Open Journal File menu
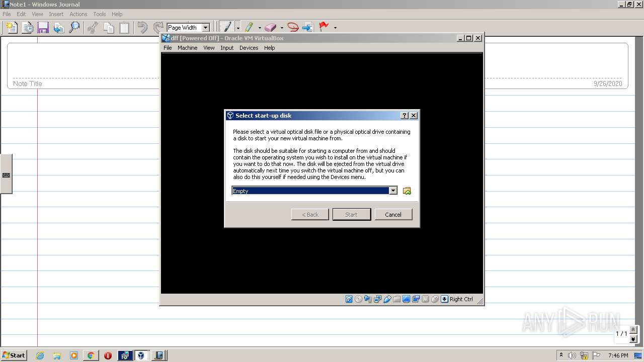The image size is (644, 362). point(7,14)
